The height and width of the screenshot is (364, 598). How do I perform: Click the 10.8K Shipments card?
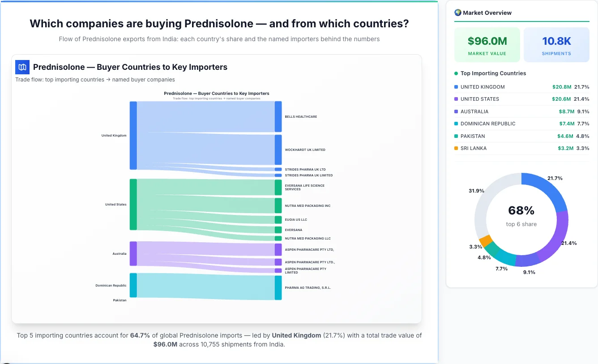point(556,44)
